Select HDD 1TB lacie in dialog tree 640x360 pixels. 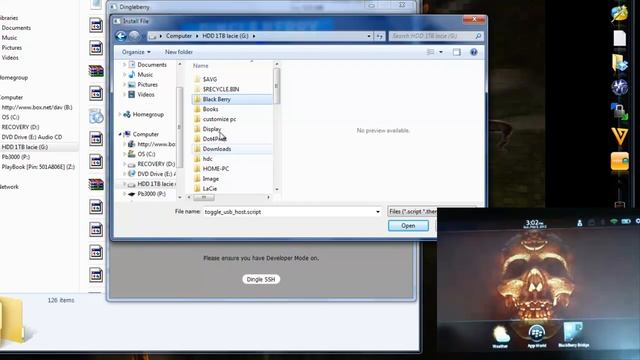pyautogui.click(x=156, y=184)
